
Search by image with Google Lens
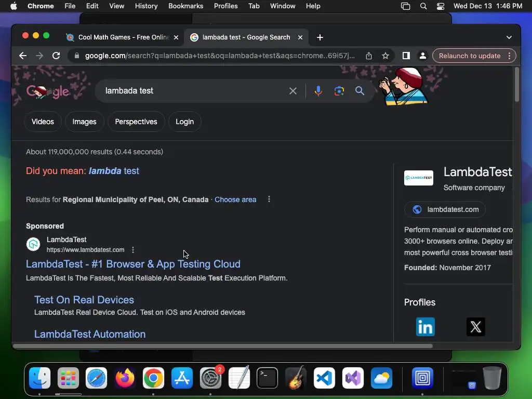[x=339, y=91]
